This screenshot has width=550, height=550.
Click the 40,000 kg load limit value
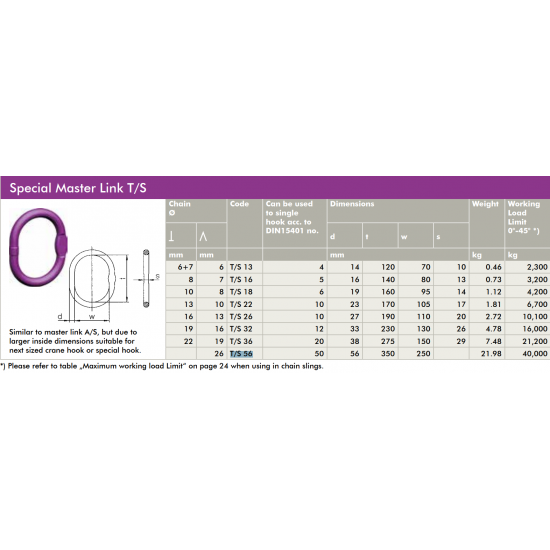pyautogui.click(x=535, y=354)
